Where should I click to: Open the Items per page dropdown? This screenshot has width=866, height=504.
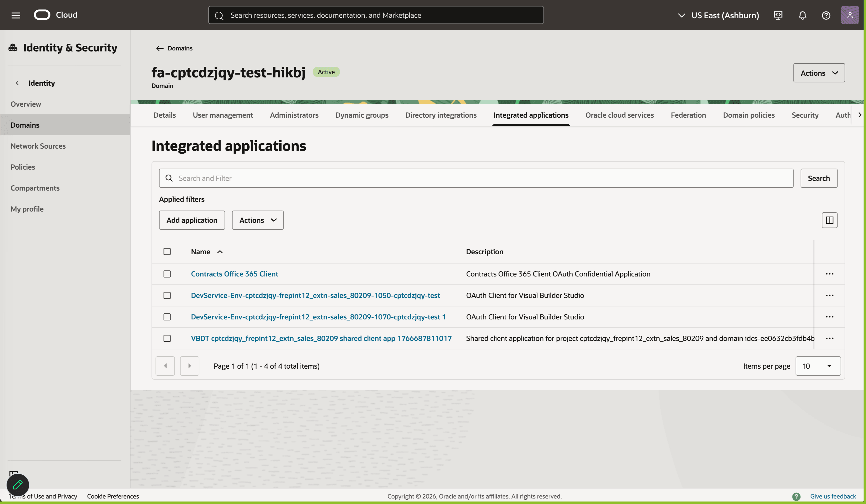coord(818,366)
